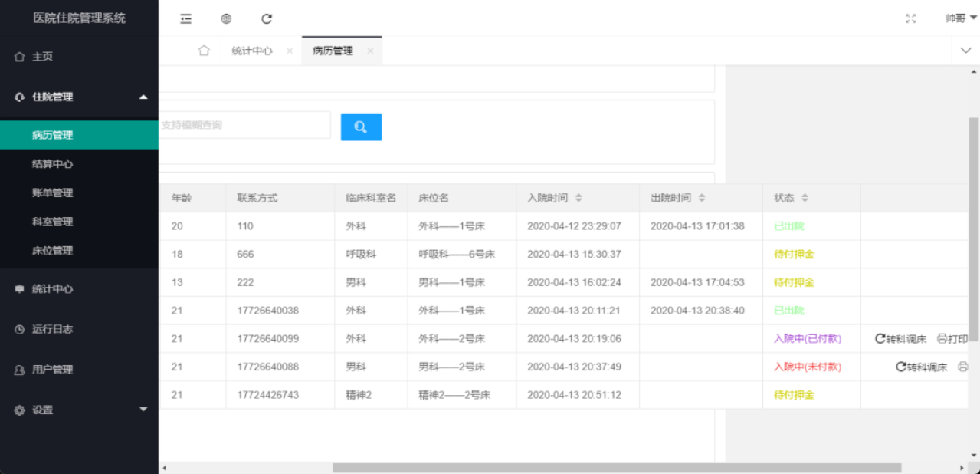
Task: Open the globe website icon
Action: point(226,18)
